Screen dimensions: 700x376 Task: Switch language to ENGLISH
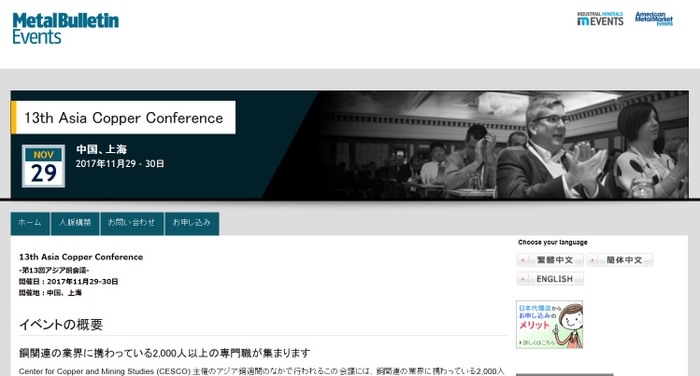tap(550, 279)
